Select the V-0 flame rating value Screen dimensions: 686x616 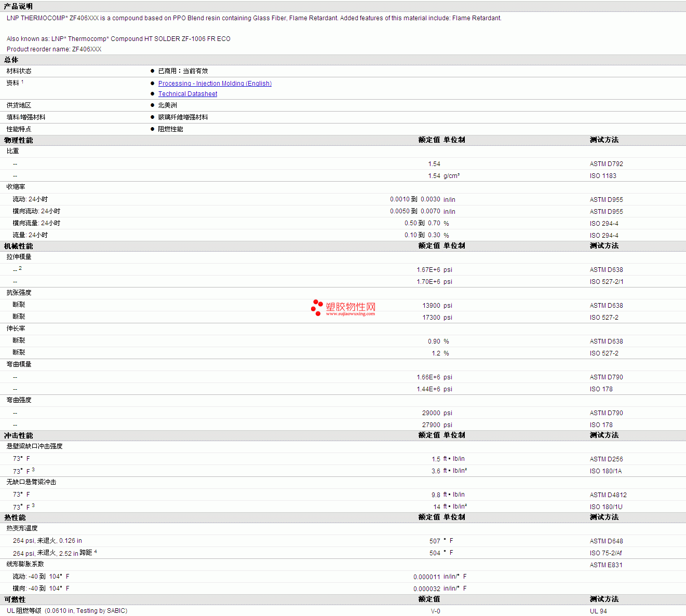click(436, 611)
